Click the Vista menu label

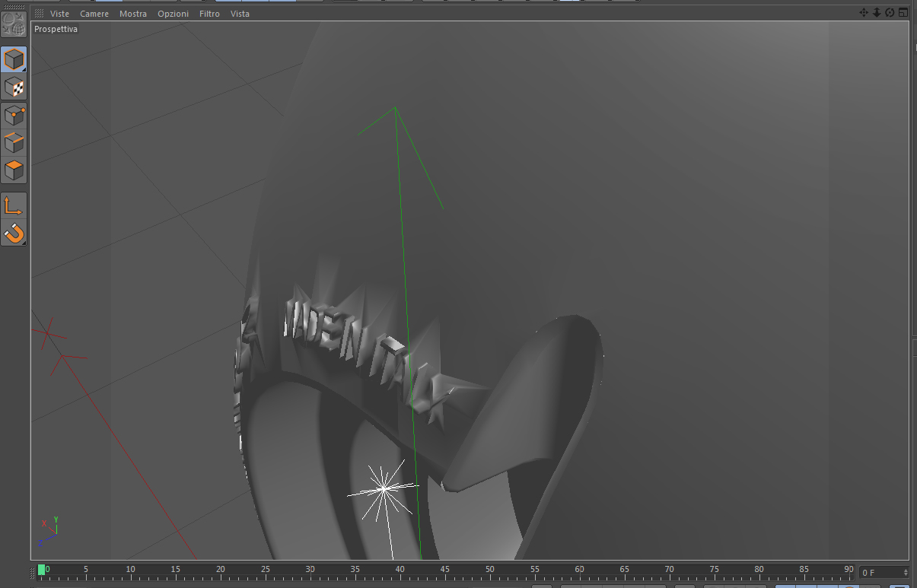240,14
